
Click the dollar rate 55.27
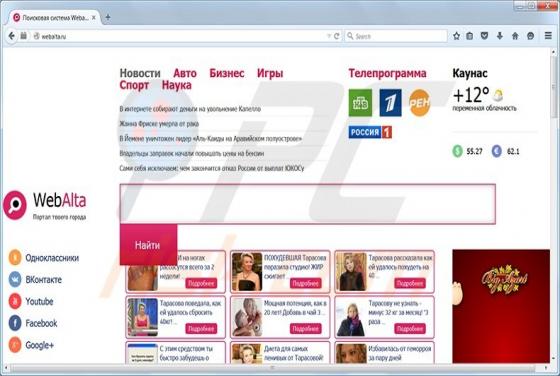[474, 151]
